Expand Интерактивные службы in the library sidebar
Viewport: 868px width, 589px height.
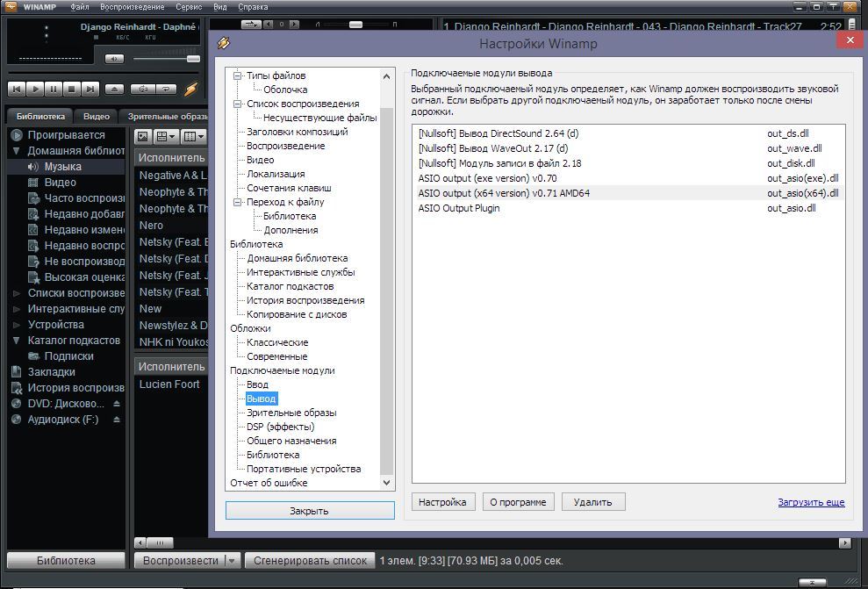pos(16,309)
